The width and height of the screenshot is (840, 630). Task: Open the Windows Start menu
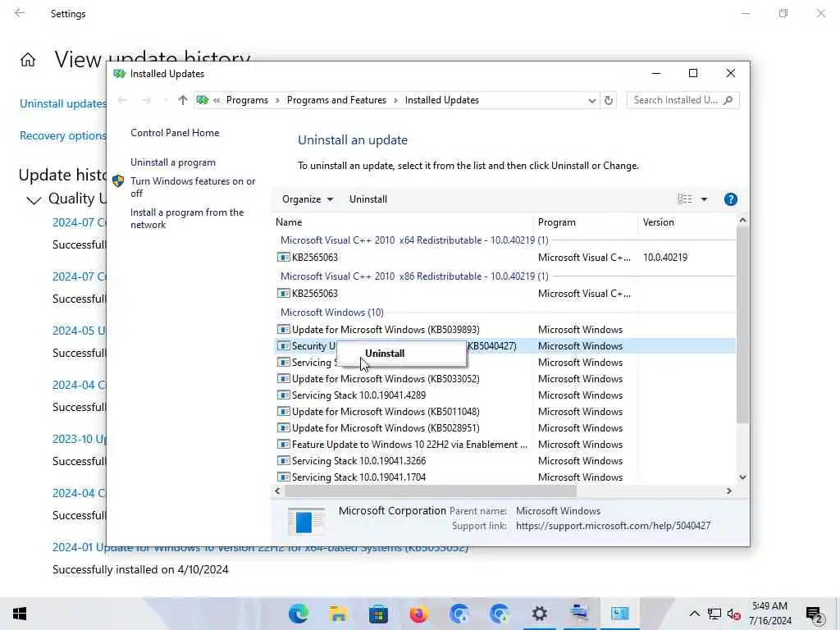tap(20, 614)
